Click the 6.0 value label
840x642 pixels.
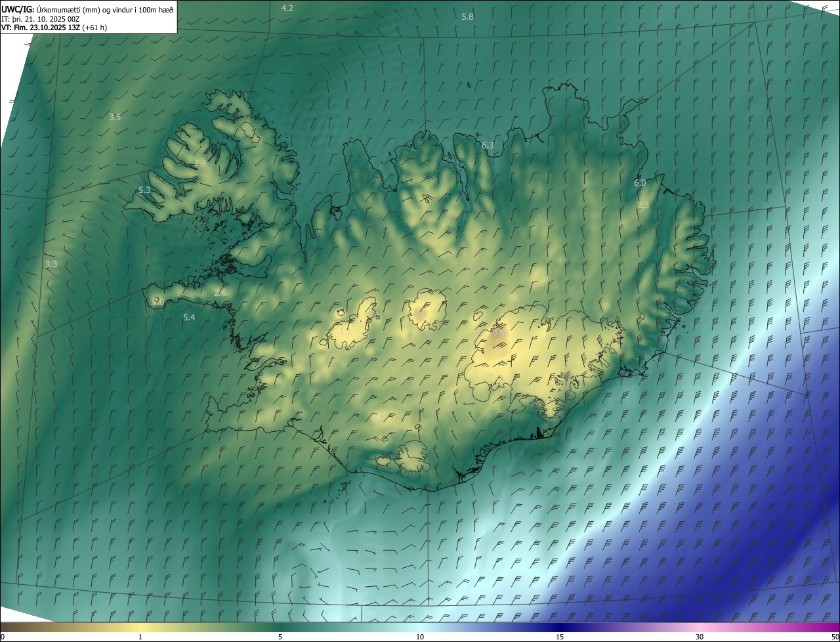(640, 182)
